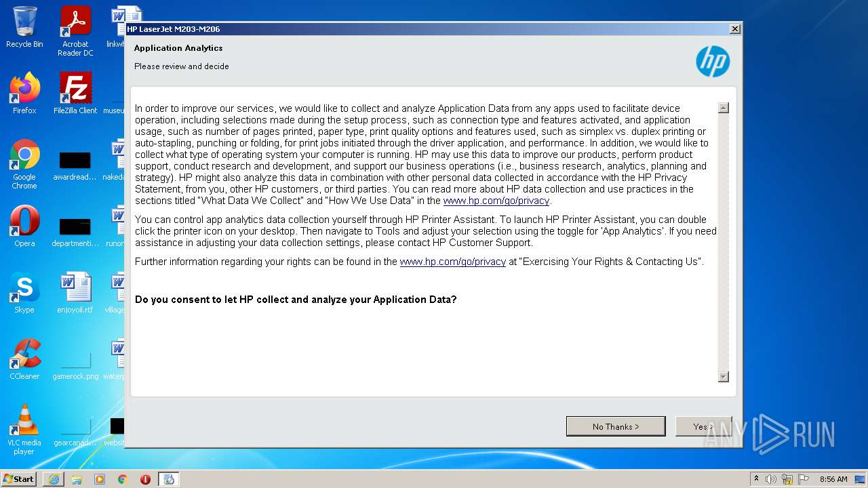Open the first www.hp.com/go/privacy link
The width and height of the screenshot is (868, 488).
click(496, 201)
